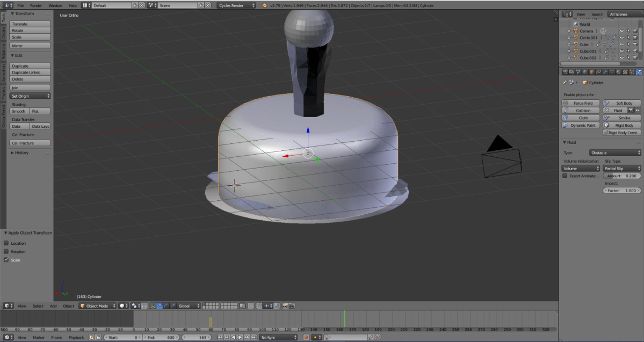Open the timeline Marker menu
644x342 pixels.
click(x=39, y=338)
